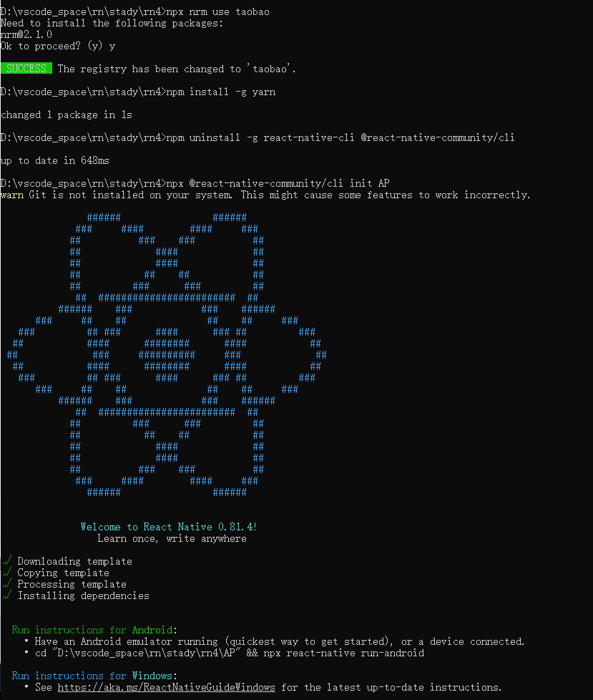The height and width of the screenshot is (700, 593).
Task: Click the 'npm uninstall -g react-native-cli' command
Action: [x=340, y=137]
